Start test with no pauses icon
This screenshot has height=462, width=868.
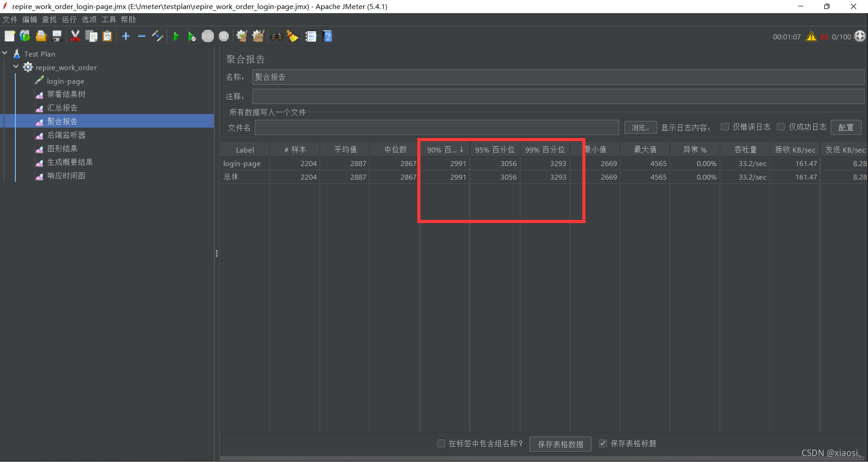(192, 36)
